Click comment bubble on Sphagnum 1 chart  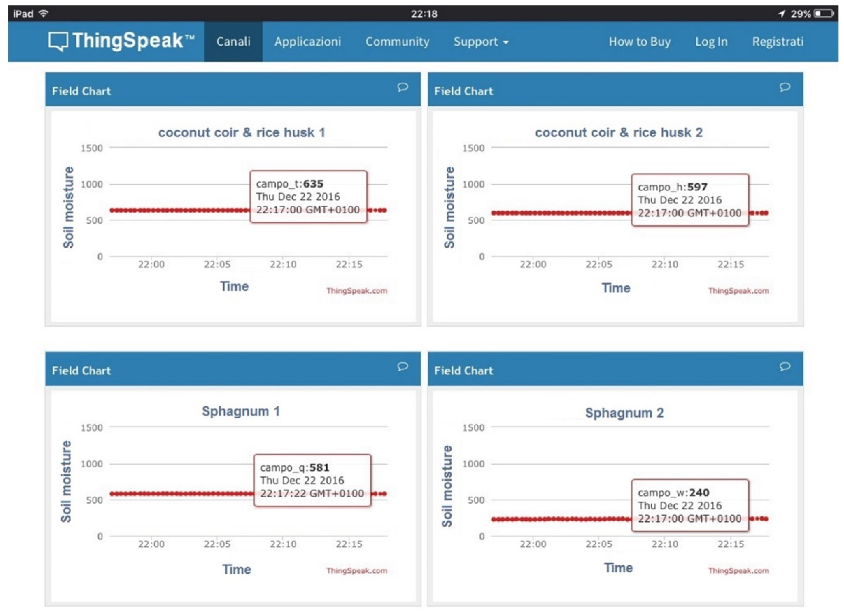coord(402,367)
